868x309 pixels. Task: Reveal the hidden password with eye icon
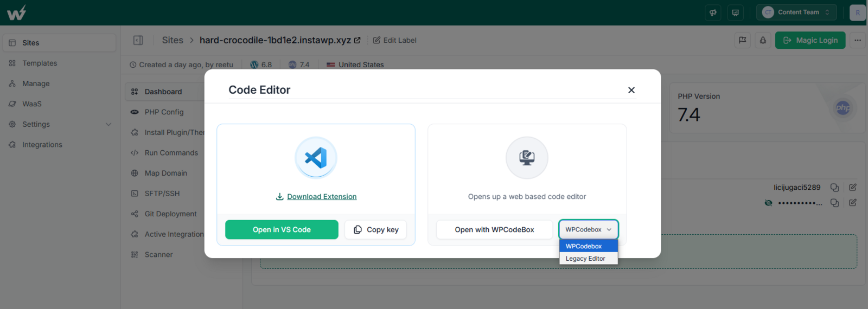point(768,203)
